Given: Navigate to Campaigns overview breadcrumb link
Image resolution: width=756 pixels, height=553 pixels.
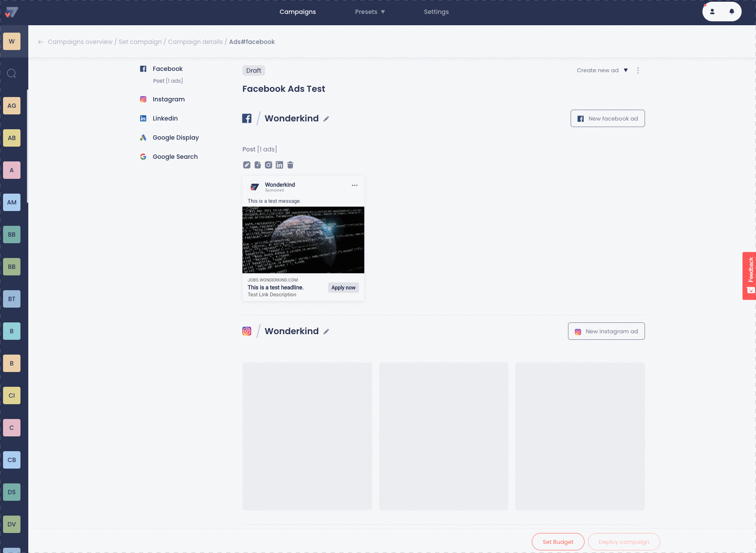Looking at the screenshot, I should point(80,42).
